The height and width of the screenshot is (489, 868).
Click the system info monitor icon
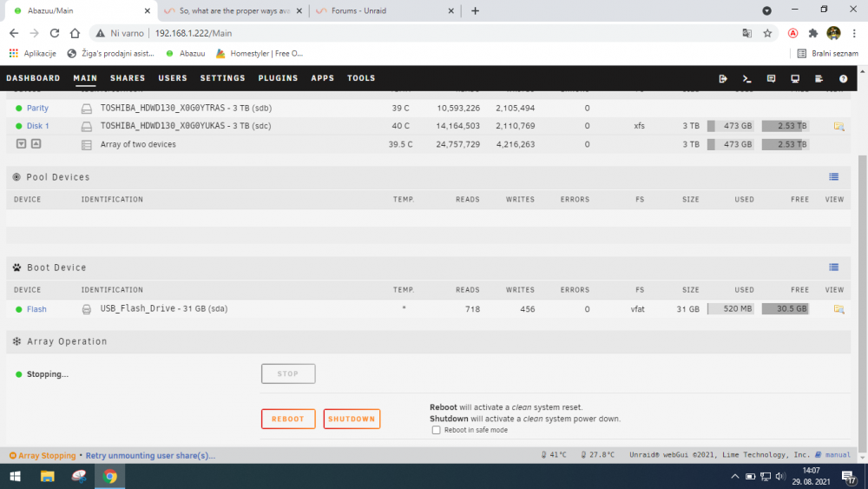795,79
